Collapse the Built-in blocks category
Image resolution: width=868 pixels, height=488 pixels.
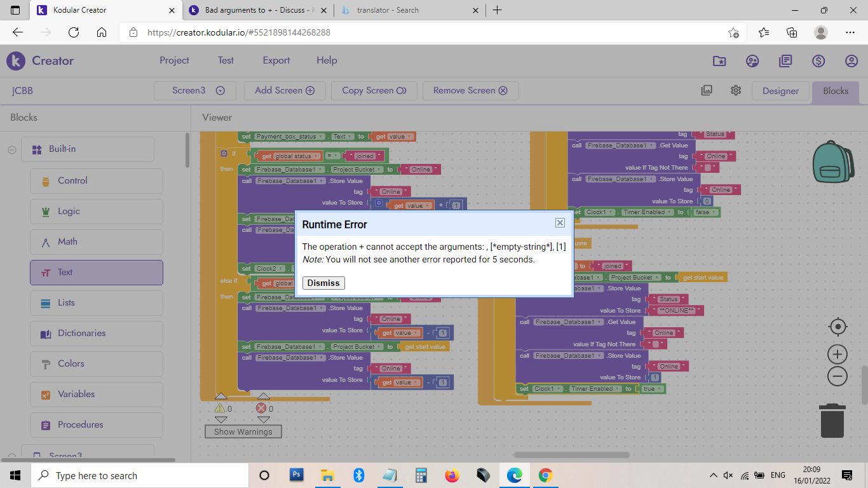pos(11,149)
